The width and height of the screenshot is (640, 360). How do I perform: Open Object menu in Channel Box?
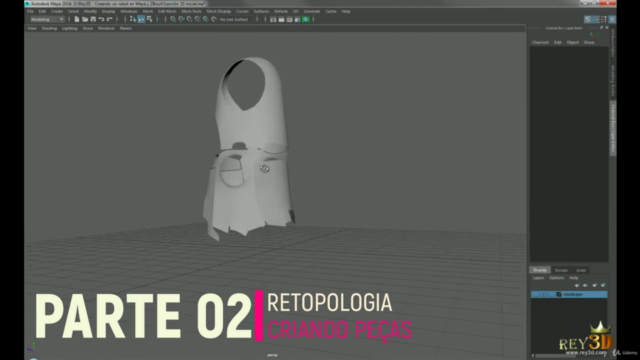(x=573, y=42)
